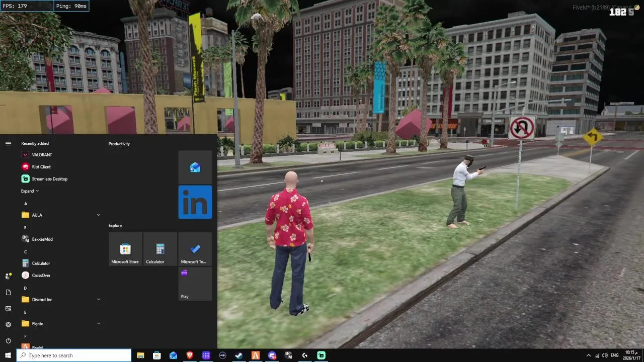The height and width of the screenshot is (362, 644).
Task: Expand the Discord Inc folder
Action: (x=60, y=300)
